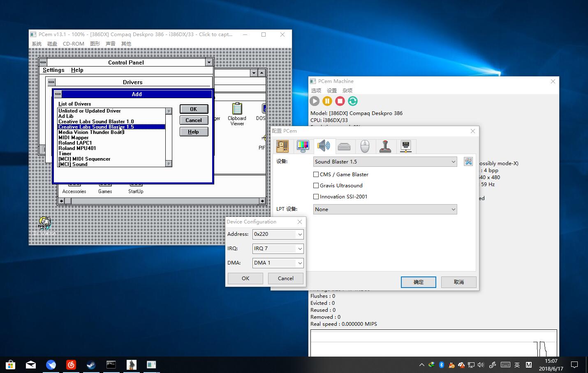Image resolution: width=588 pixels, height=373 pixels.
Task: Select Ad Lib in driver list
Action: point(111,116)
